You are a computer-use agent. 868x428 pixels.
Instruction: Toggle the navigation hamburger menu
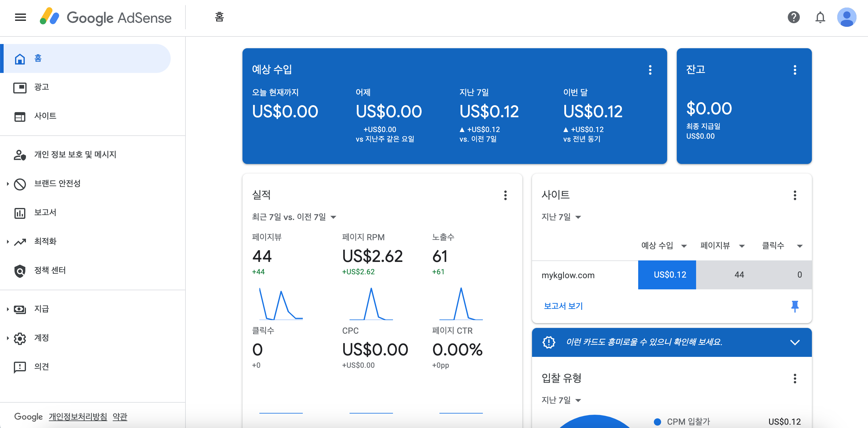pos(20,17)
